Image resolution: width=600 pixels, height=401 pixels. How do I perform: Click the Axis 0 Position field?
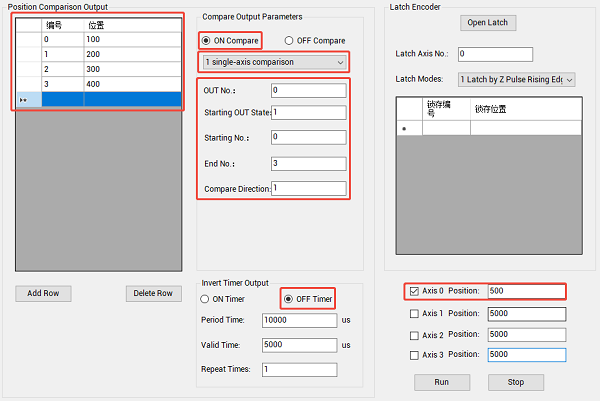(x=525, y=292)
